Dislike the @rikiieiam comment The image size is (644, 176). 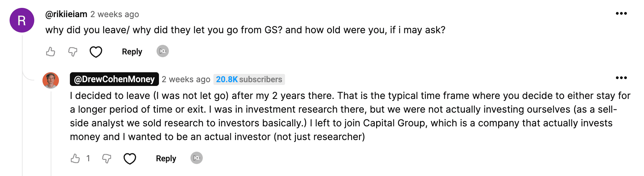click(x=73, y=52)
